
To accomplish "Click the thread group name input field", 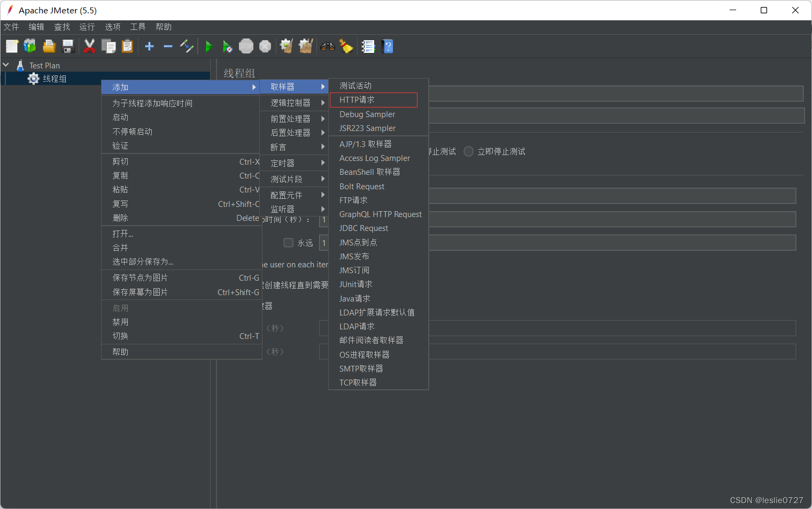I will pyautogui.click(x=616, y=94).
